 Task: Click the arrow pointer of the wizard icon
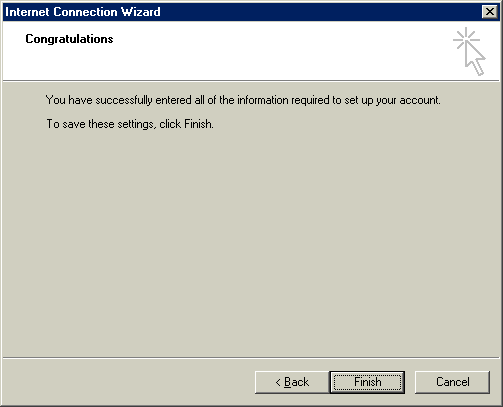click(475, 60)
